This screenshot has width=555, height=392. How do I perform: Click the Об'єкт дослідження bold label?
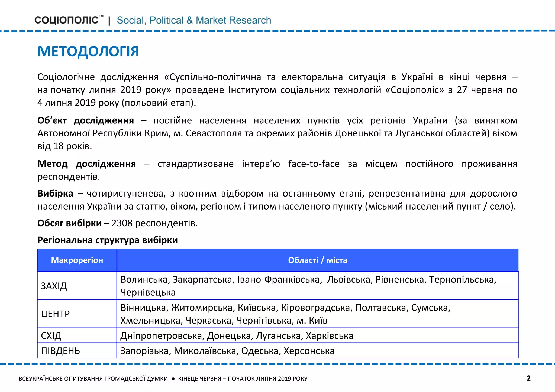click(85, 120)
